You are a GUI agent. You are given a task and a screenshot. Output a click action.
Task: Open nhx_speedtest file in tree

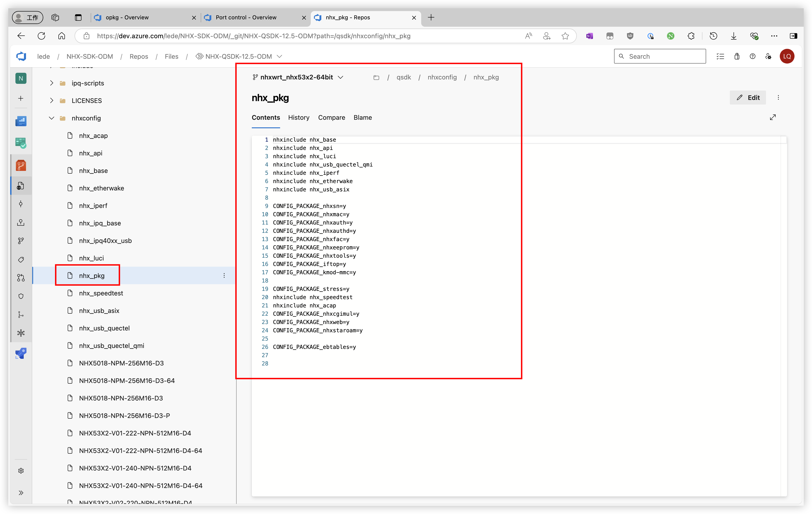[101, 293]
